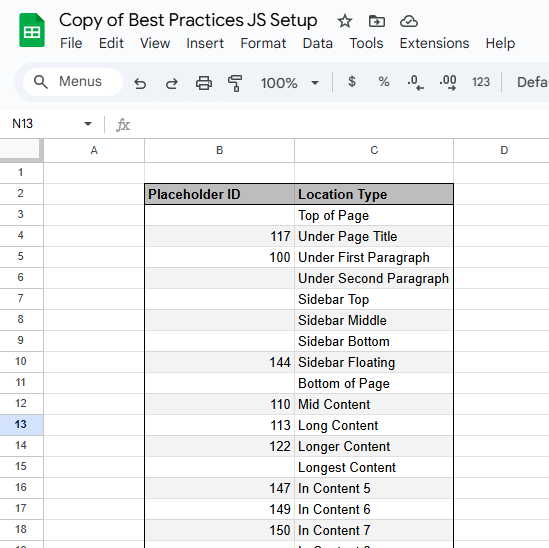This screenshot has height=548, width=549.
Task: Select the cell containing 117
Action: [220, 236]
